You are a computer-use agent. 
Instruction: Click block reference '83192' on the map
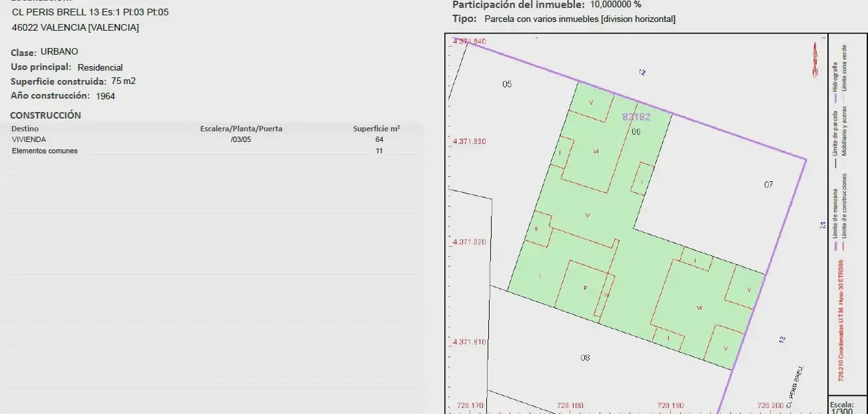click(636, 117)
